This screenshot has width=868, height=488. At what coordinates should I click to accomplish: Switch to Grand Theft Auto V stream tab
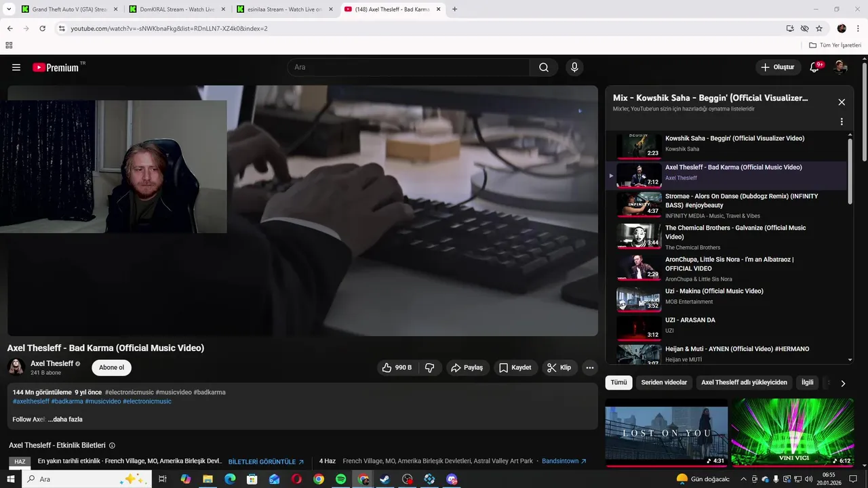[x=68, y=9]
